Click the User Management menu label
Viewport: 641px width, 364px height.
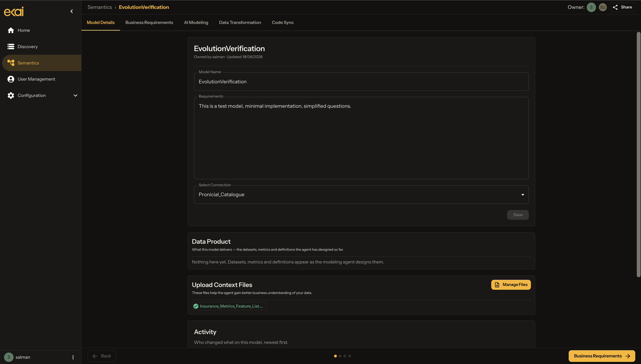pos(36,79)
